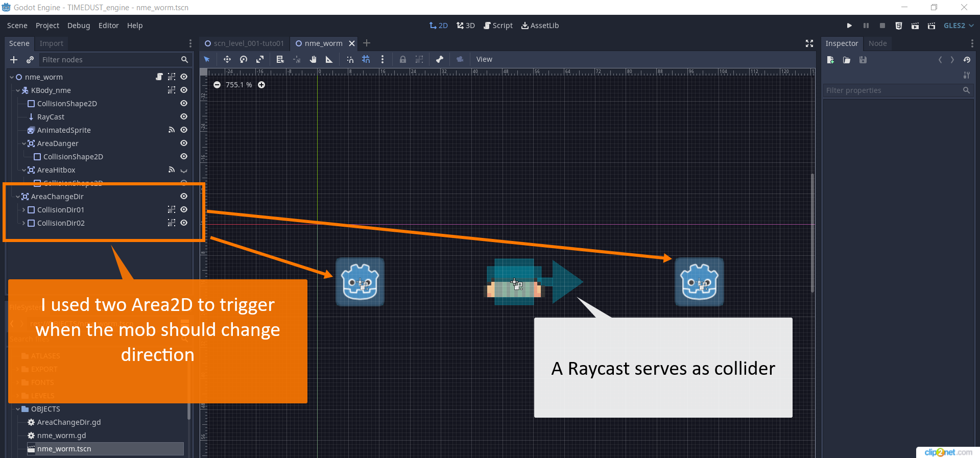
Task: Close the nme_worm scene tab
Action: click(x=352, y=43)
